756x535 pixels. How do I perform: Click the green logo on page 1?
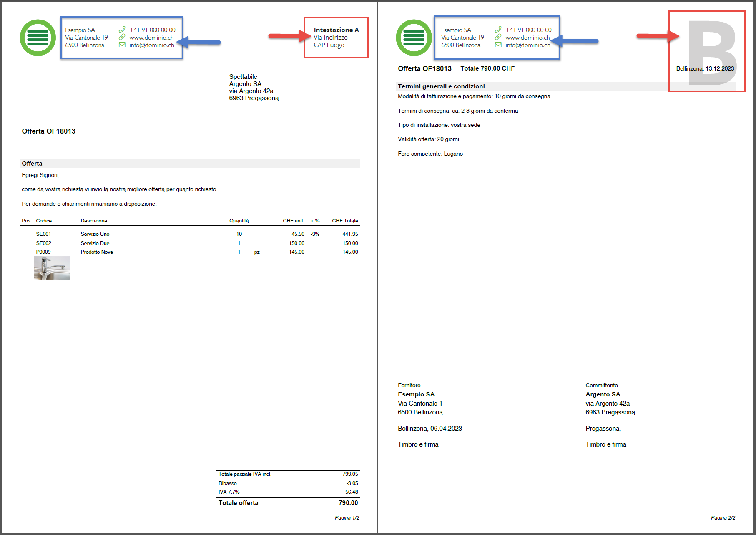pyautogui.click(x=38, y=38)
